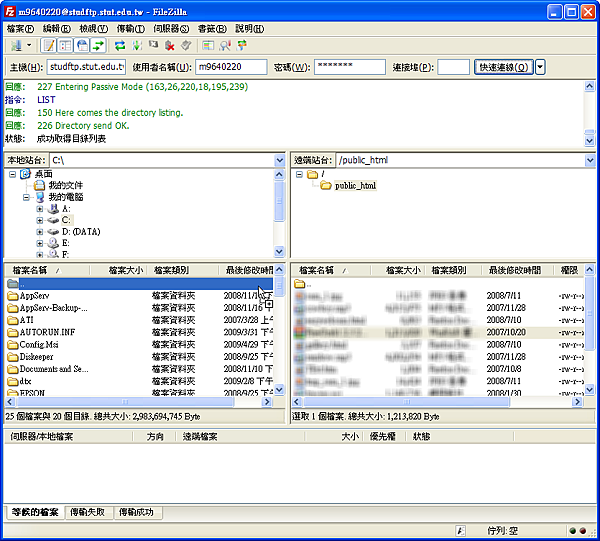Click the host input field
Viewport: 600px width, 541px height.
[x=86, y=67]
